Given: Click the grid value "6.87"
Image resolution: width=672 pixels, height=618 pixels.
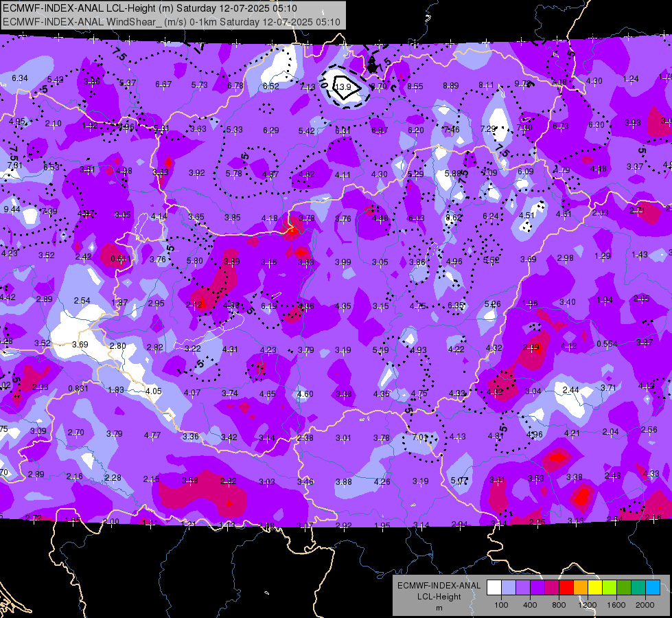Looking at the screenshot, I should click(380, 130).
